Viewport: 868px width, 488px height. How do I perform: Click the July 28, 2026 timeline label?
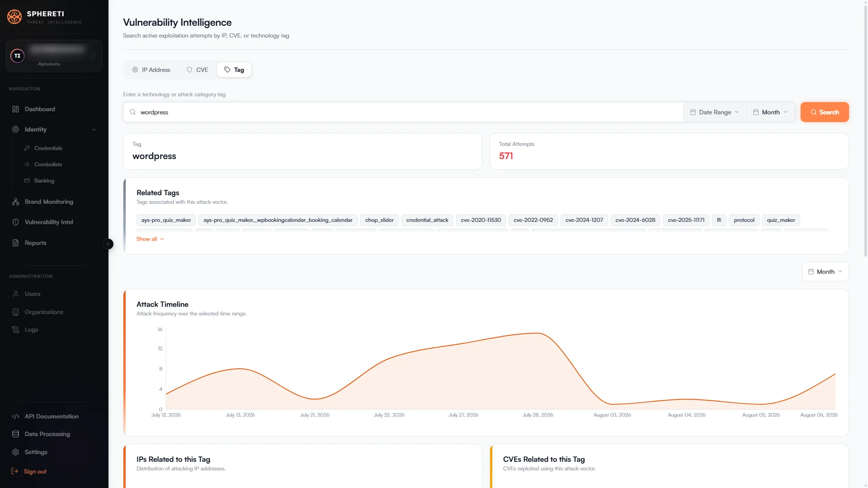(538, 415)
